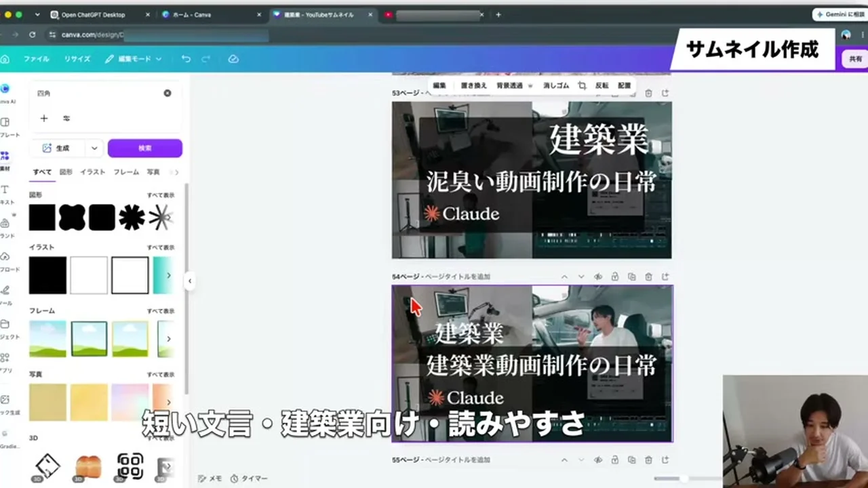Open the ファイル menu
868x488 pixels.
(x=37, y=59)
